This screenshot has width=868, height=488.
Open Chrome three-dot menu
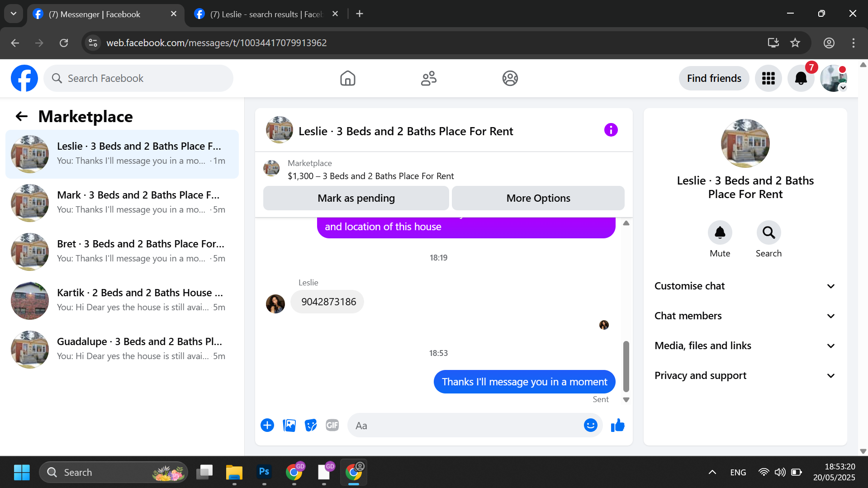pos(853,43)
